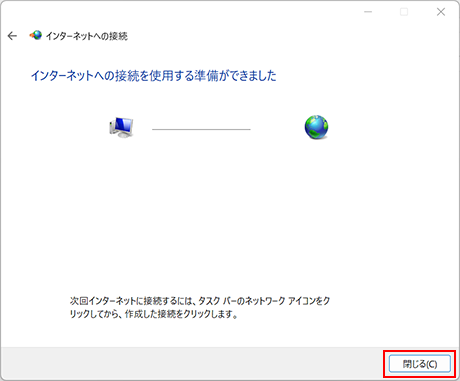The image size is (460, 381).
Task: Click the text line starting 次回インターネットに接続するには
Action: pyautogui.click(x=200, y=301)
